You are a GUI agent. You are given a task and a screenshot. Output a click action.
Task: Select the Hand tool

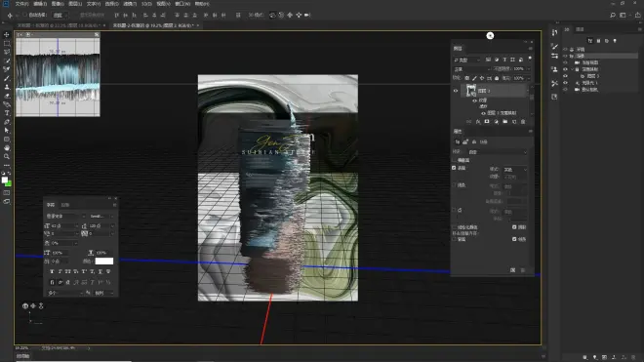pos(7,148)
